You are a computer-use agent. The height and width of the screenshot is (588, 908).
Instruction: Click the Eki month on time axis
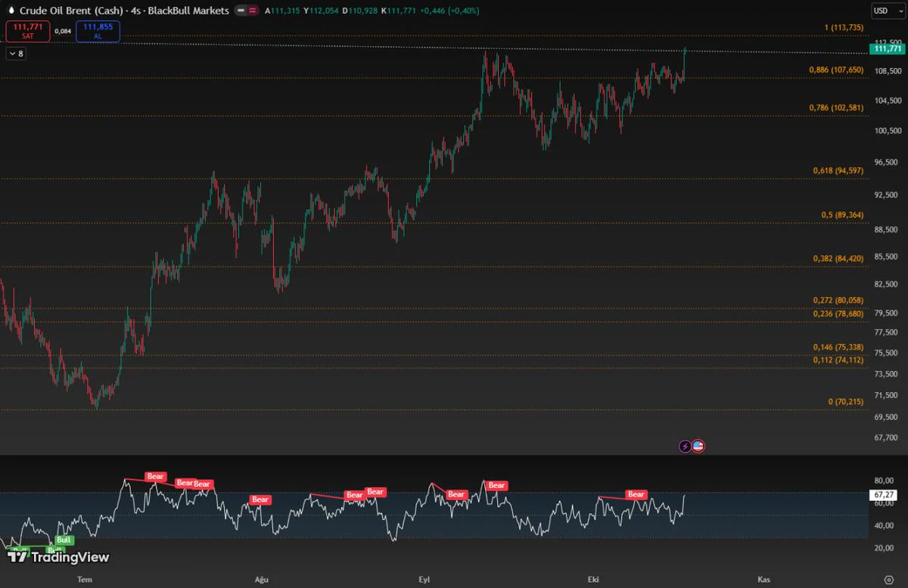tap(593, 579)
